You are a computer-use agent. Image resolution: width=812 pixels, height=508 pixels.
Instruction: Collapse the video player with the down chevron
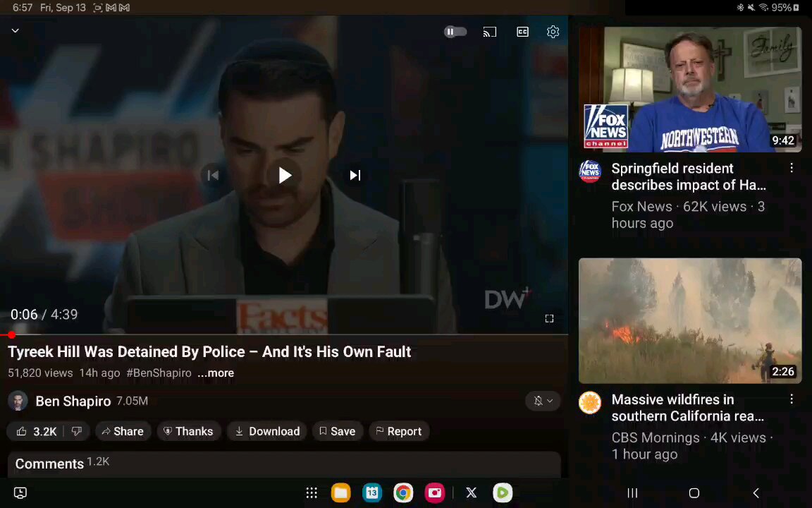point(16,30)
